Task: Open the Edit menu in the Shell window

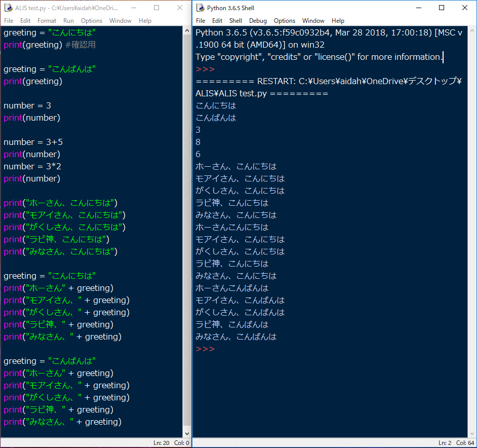Action: tap(217, 21)
